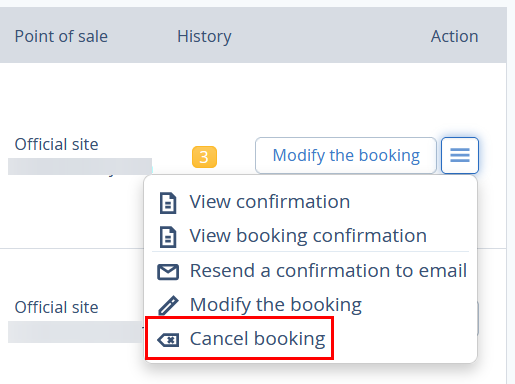515x384 pixels.
Task: Open the hamburger actions menu button
Action: click(460, 155)
